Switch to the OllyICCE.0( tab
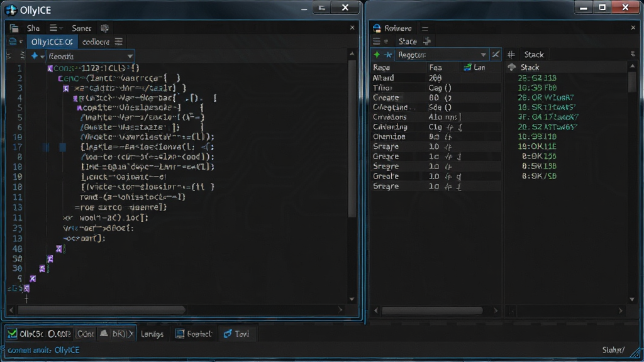Image resolution: width=644 pixels, height=362 pixels. [x=52, y=42]
